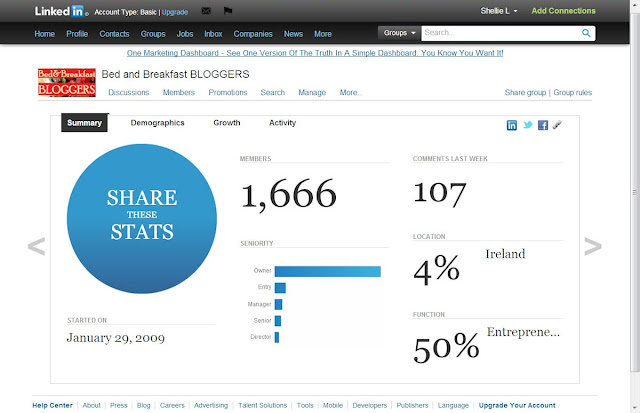
Task: Click the 1,666 members count
Action: click(289, 194)
